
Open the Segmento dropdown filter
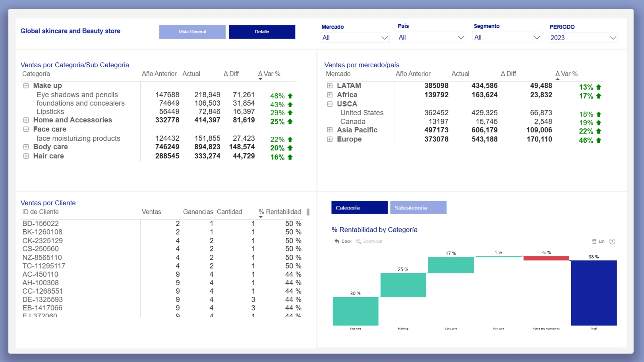click(507, 38)
